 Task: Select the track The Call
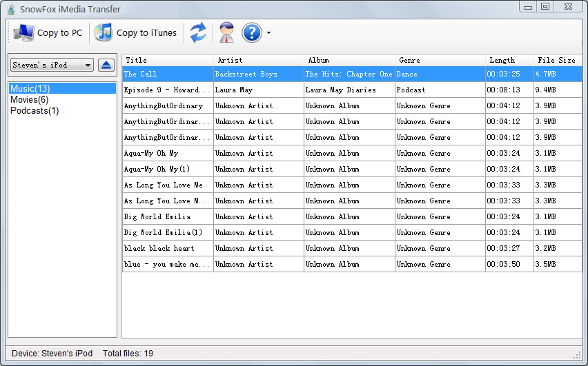click(168, 74)
